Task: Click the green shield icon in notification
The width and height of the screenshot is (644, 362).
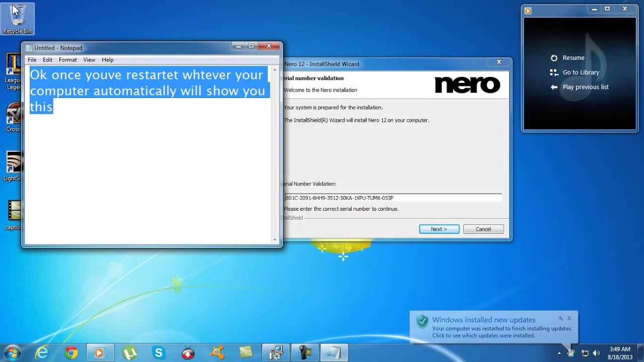Action: (422, 322)
